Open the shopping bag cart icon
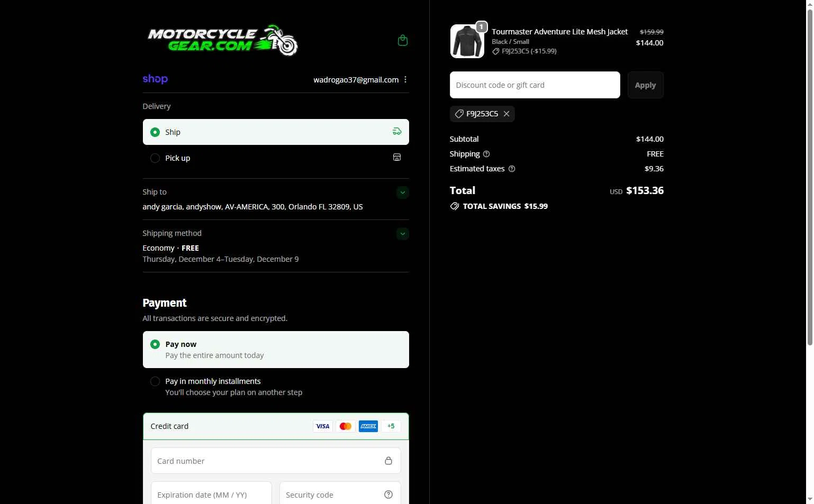The height and width of the screenshot is (504, 814). [x=403, y=40]
